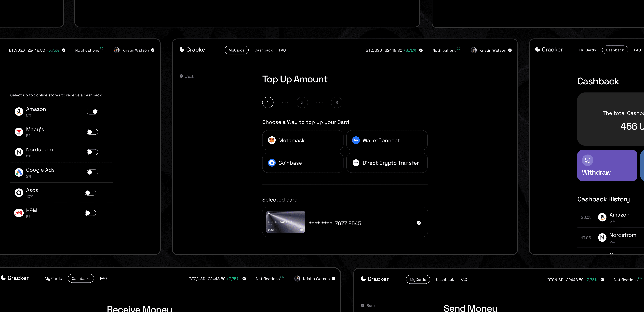Select the Amazon store icon
Viewport: 644px width, 312px height.
point(19,112)
